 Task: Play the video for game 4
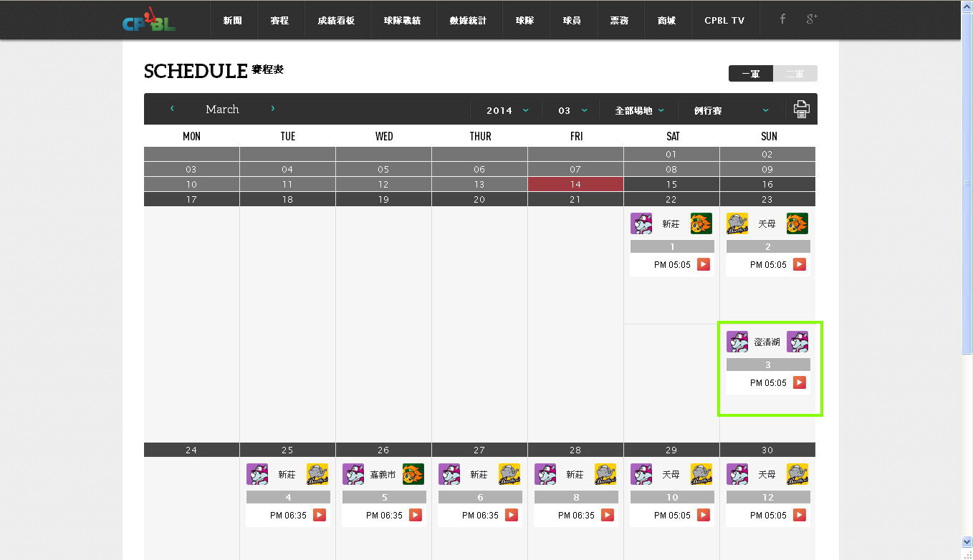[320, 515]
